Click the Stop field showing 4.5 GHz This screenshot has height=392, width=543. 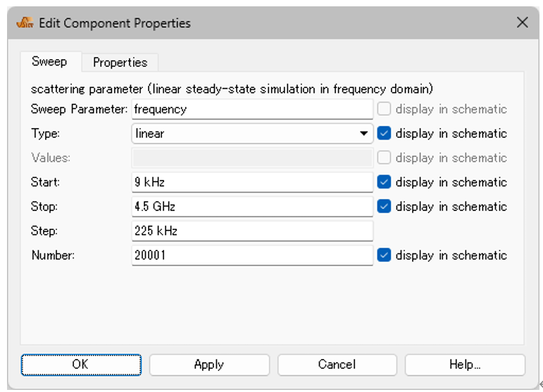pyautogui.click(x=252, y=206)
